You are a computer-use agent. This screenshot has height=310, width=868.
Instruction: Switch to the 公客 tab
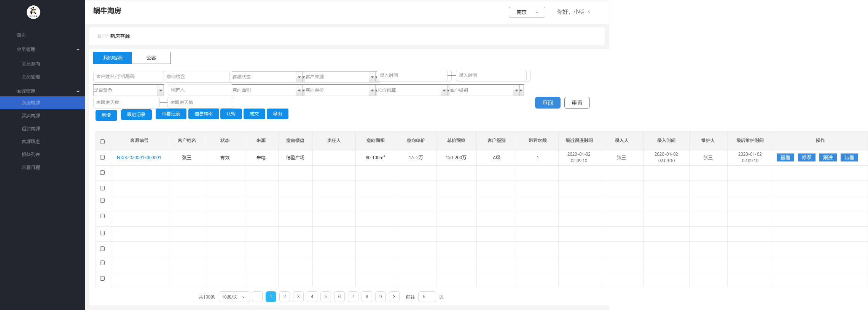coord(151,58)
